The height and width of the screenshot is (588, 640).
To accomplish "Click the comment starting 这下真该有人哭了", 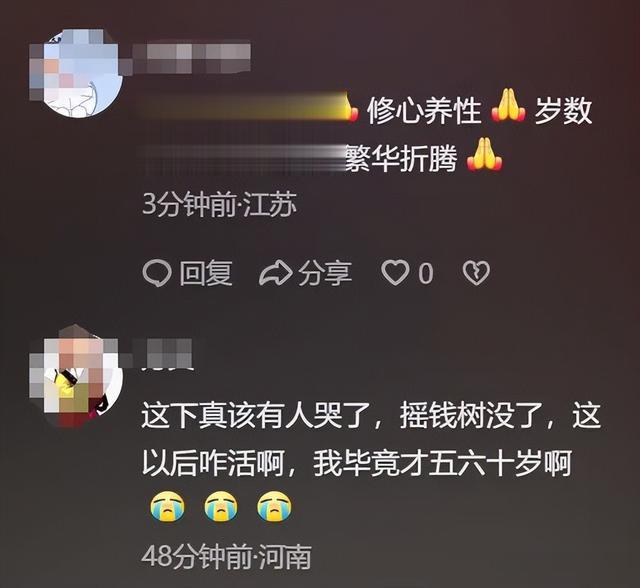I will [x=371, y=440].
